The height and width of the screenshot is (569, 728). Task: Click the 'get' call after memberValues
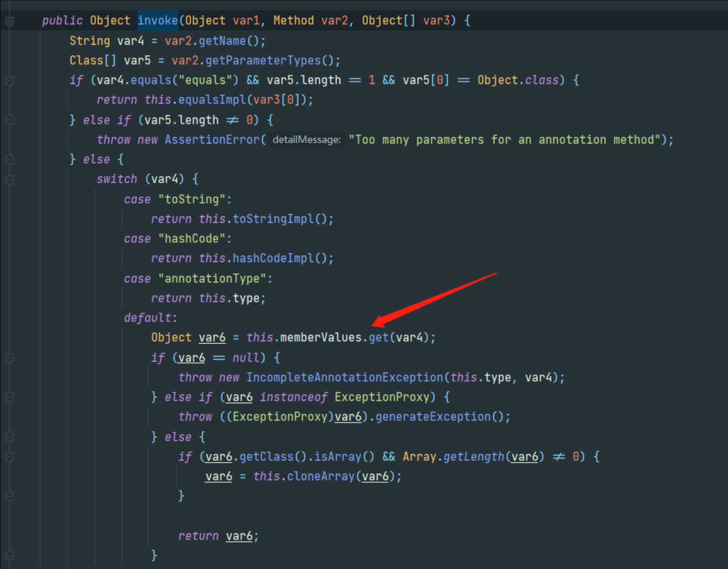[379, 338]
